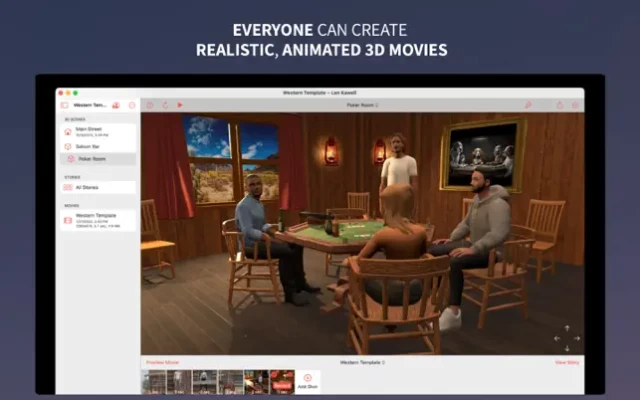Viewport: 640px width, 400px height.
Task: Expand the Poker Room title dropdown
Action: coord(362,105)
